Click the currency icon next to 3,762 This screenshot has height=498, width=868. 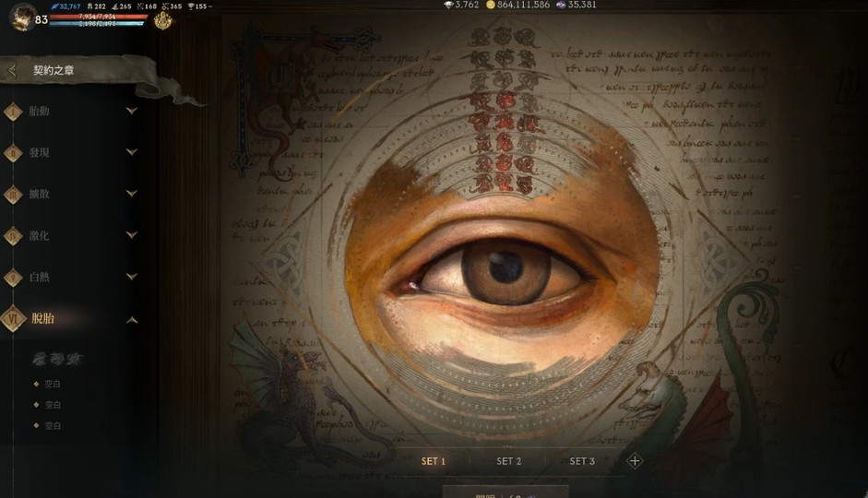pos(448,5)
